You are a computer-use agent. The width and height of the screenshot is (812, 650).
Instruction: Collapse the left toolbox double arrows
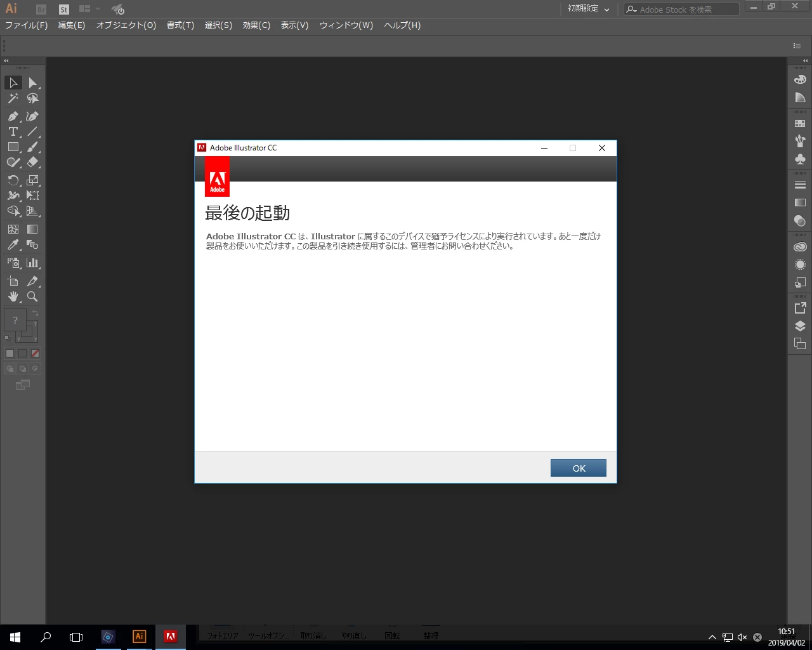[x=6, y=60]
